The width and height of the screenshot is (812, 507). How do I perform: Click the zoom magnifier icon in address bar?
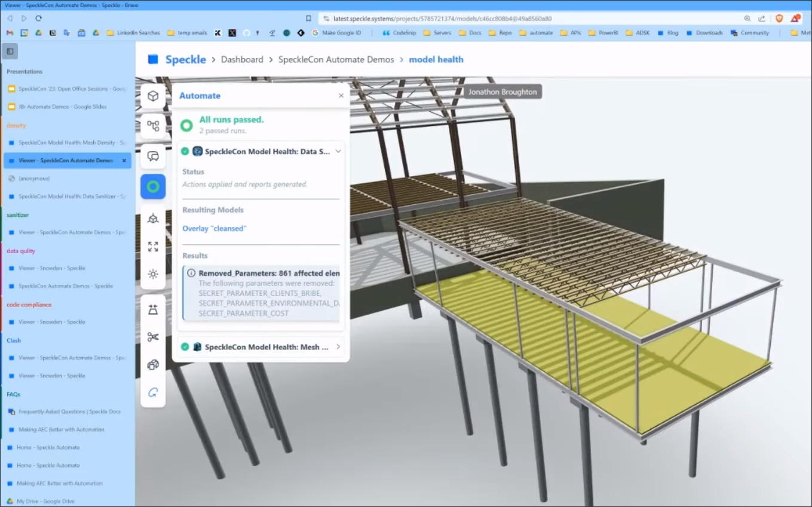[x=747, y=19]
